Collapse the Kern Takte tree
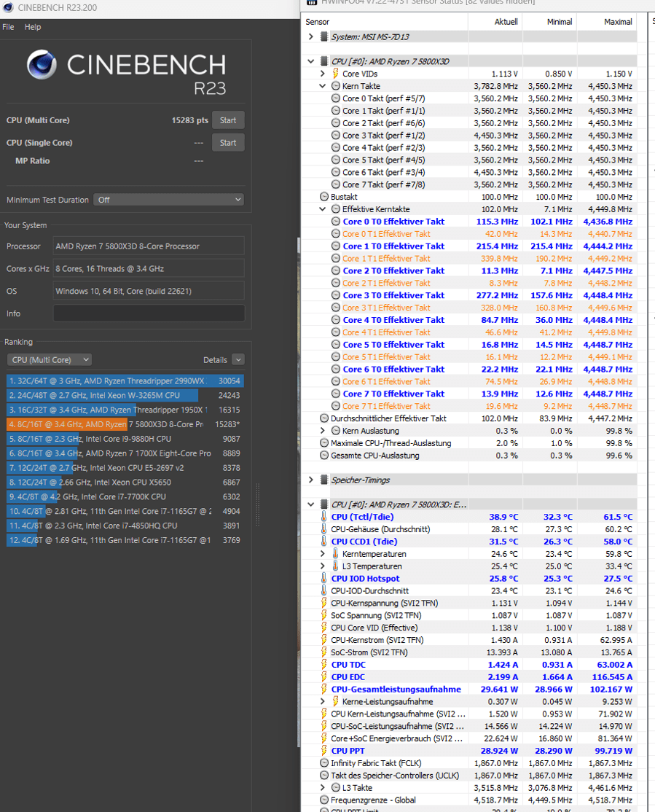This screenshot has height=812, width=655. pos(322,86)
